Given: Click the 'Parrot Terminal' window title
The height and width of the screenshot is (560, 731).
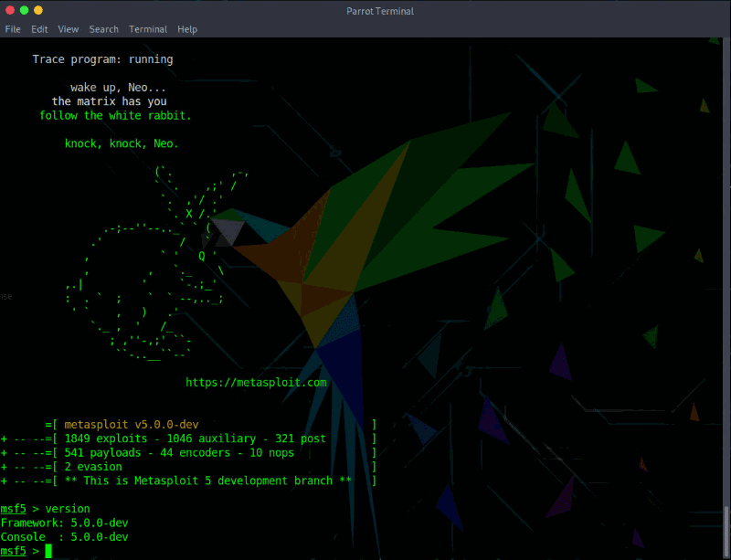Looking at the screenshot, I should pyautogui.click(x=380, y=11).
